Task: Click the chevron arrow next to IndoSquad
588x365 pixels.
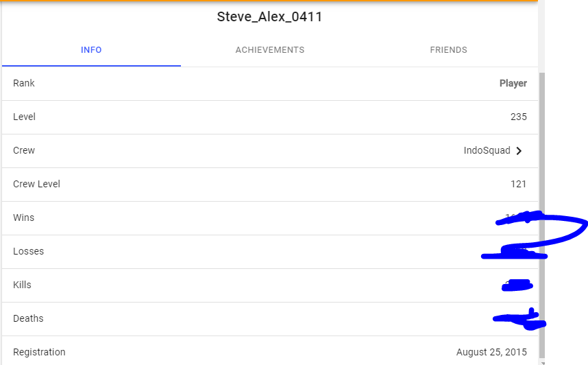Action: (519, 151)
